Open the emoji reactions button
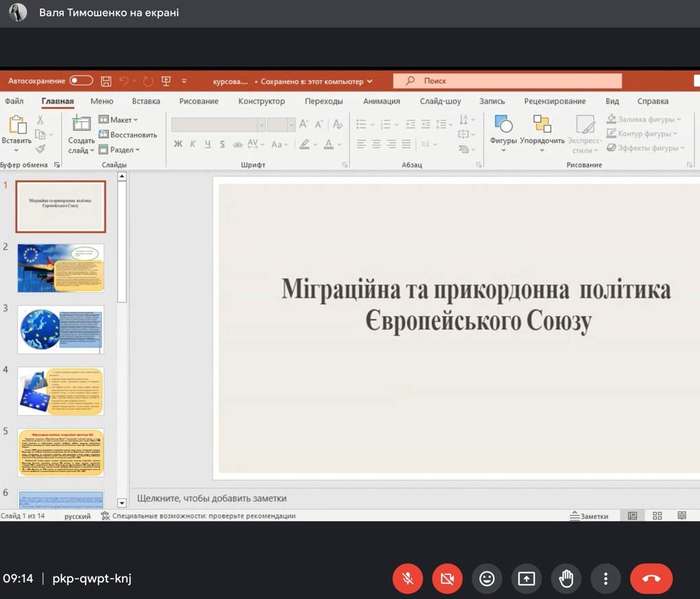Image resolution: width=700 pixels, height=599 pixels. pos(487,579)
